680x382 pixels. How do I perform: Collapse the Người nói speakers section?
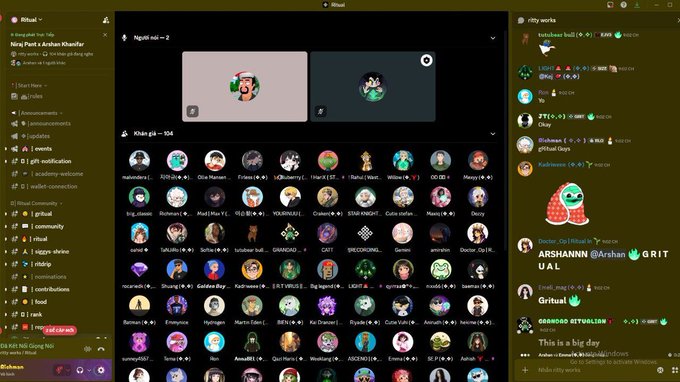(493, 38)
